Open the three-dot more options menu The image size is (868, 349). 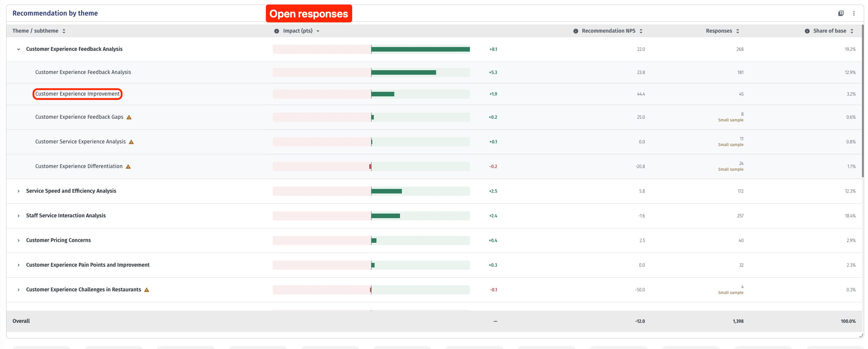pyautogui.click(x=854, y=13)
